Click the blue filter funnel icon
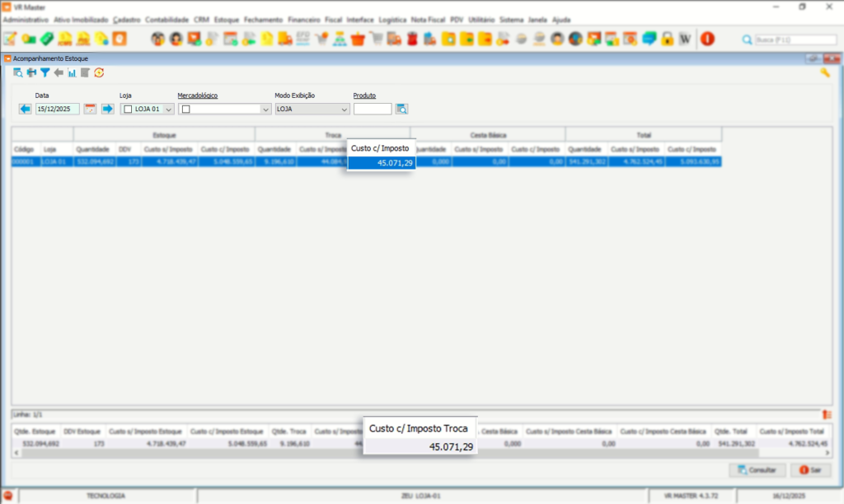Image resolution: width=844 pixels, height=504 pixels. tap(45, 72)
